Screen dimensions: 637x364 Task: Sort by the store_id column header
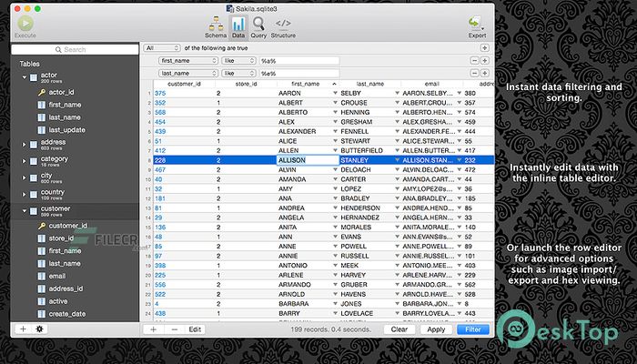pyautogui.click(x=247, y=84)
